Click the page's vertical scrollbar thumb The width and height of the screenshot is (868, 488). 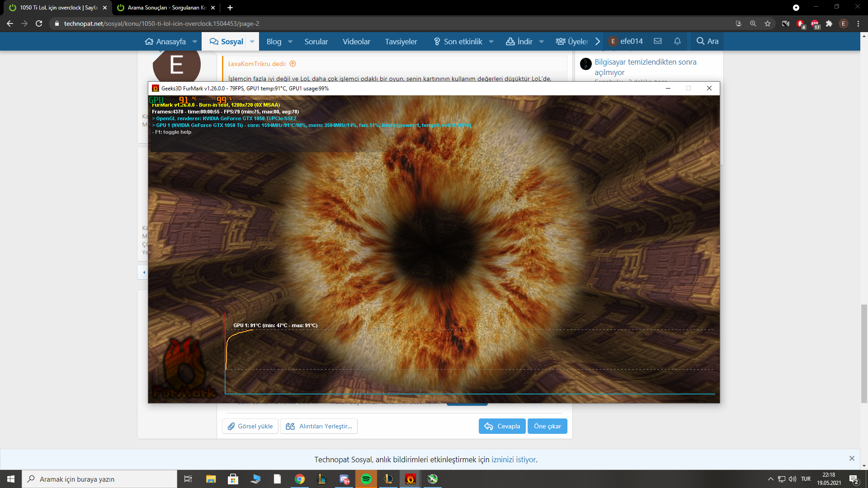864,353
